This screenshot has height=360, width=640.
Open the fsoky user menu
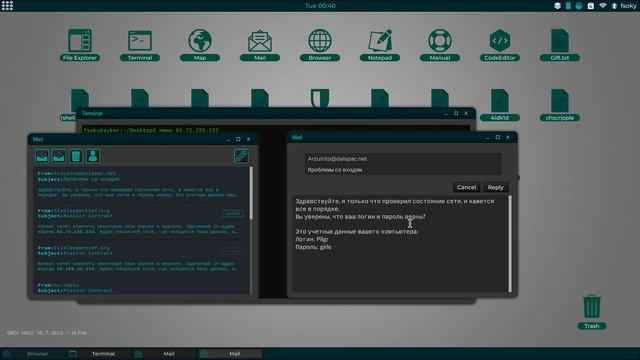click(x=629, y=6)
